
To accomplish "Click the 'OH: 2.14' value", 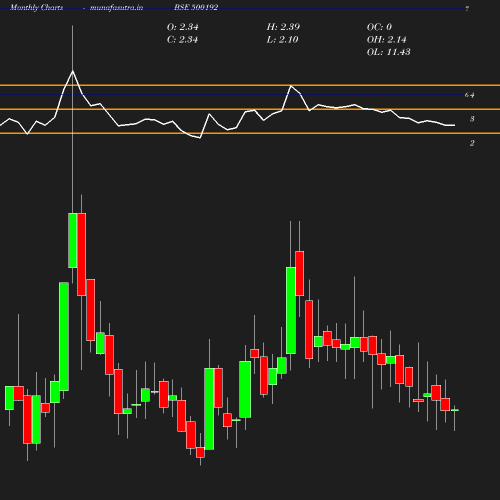I will (x=387, y=40).
